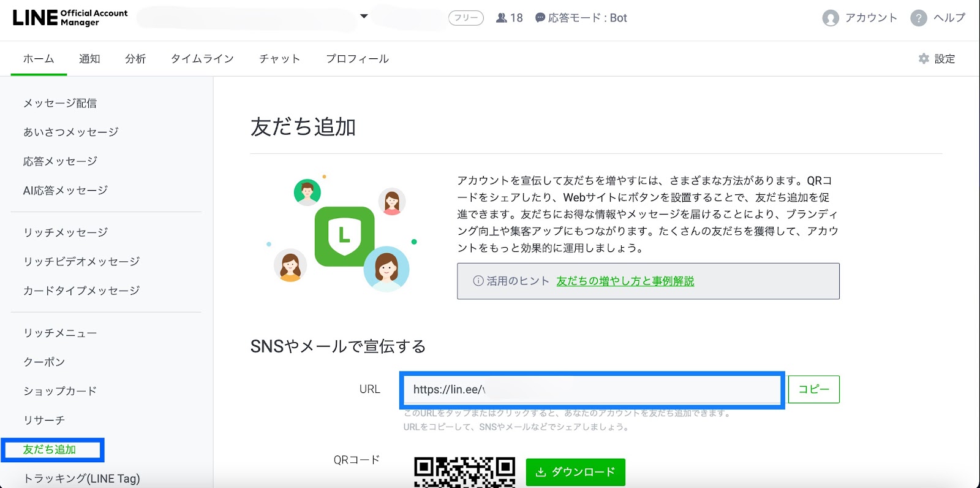Open メッセージ配信 in the sidebar
Image resolution: width=980 pixels, height=488 pixels.
[x=60, y=103]
